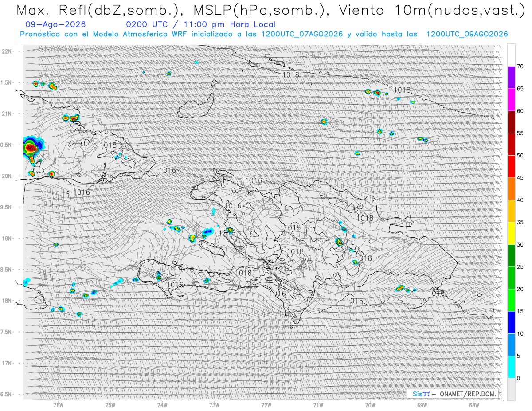Click the "20N" latitude axis label
This screenshot has width=532, height=411.
coord(7,176)
